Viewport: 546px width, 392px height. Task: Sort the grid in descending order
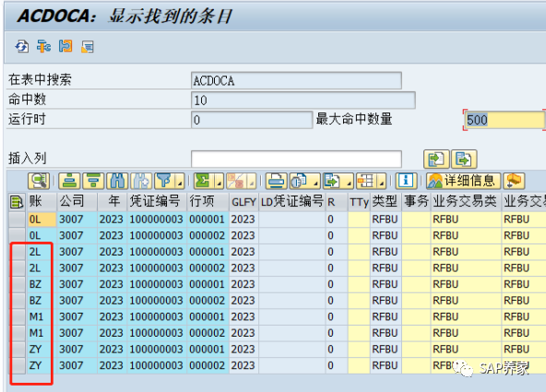(93, 181)
